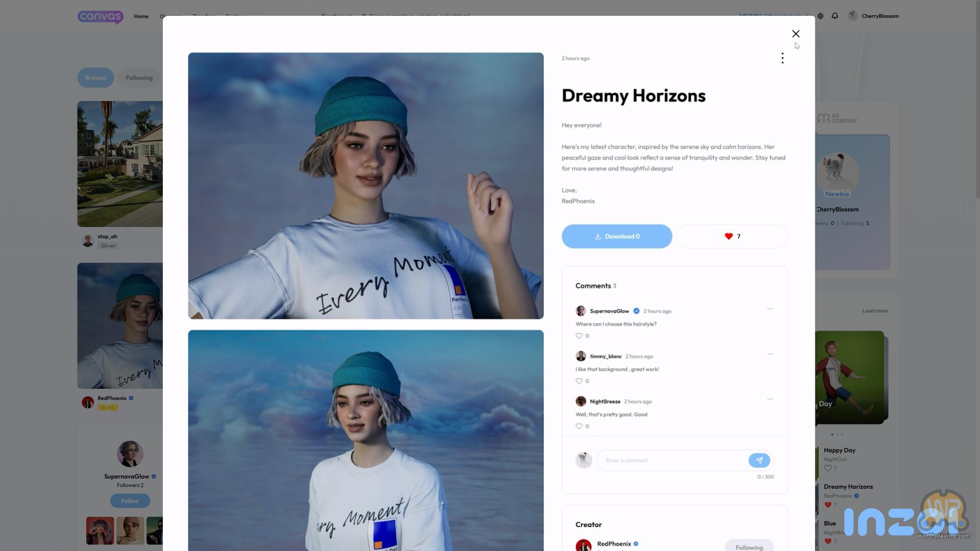980x551 pixels.
Task: Open more options on SupernovaGlow's comment
Action: tap(770, 309)
